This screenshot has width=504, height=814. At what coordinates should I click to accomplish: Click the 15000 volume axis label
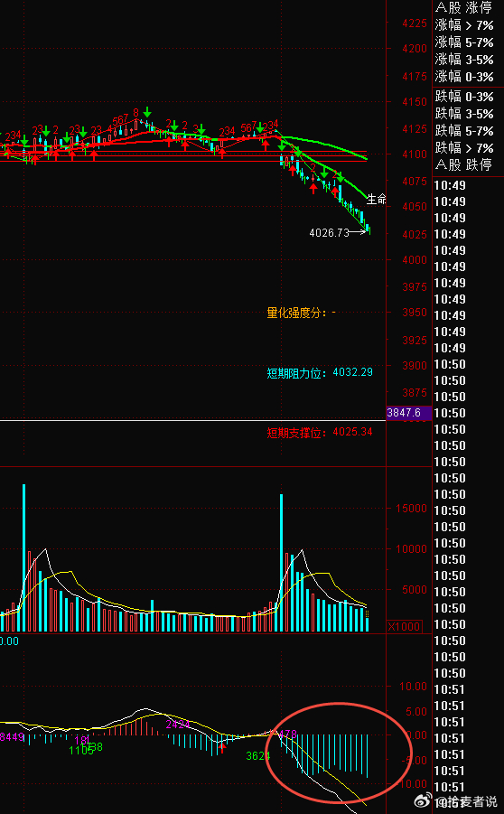point(412,509)
